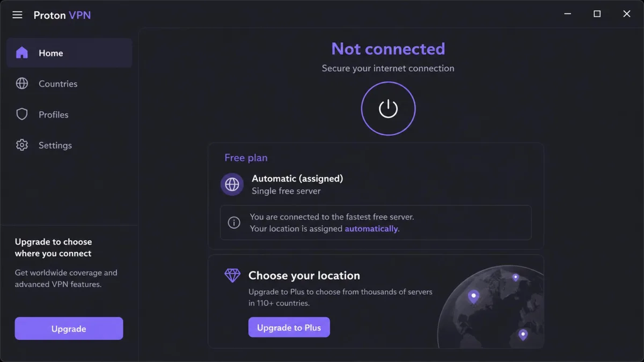The height and width of the screenshot is (362, 644).
Task: Click the Upgrade button in sidebar
Action: click(x=69, y=328)
